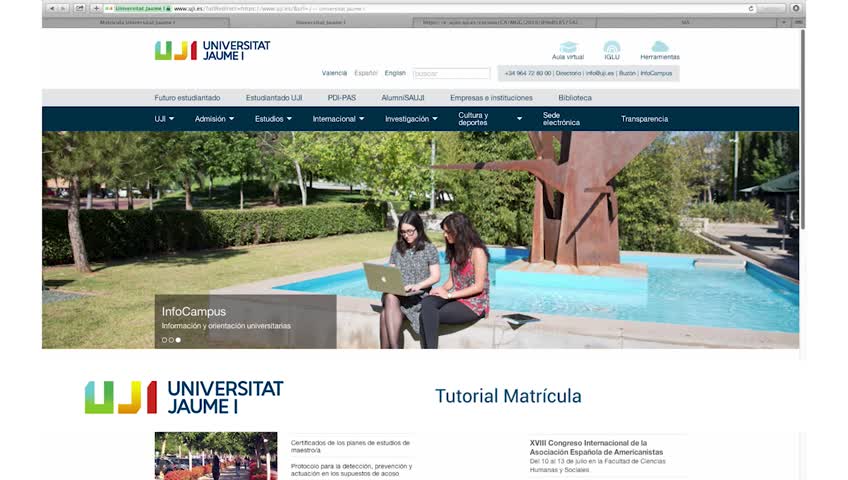
Task: Open Empresas e instituciones section
Action: coord(491,98)
